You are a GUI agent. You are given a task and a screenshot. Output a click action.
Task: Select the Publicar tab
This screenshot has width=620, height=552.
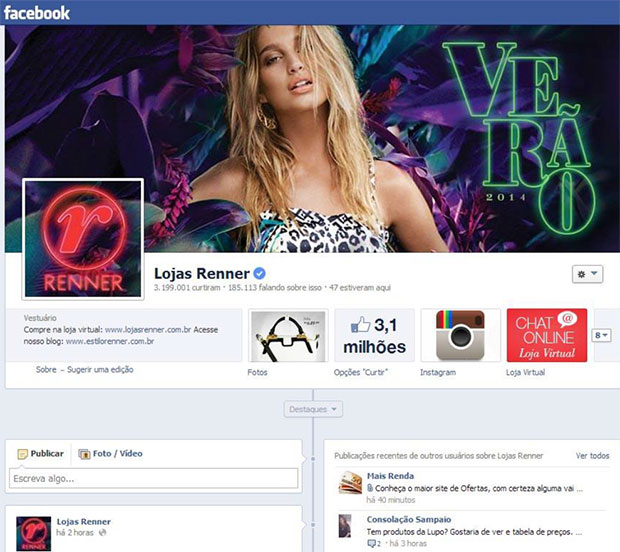click(40, 454)
